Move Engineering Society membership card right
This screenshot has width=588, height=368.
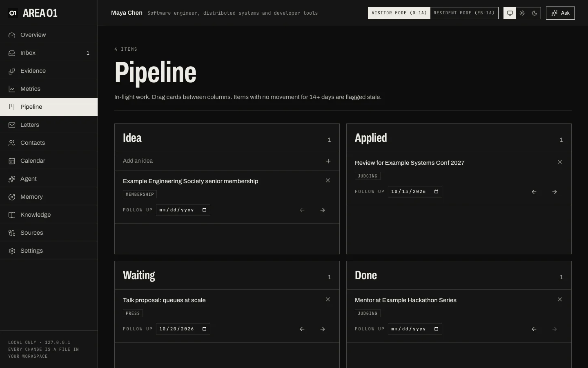[x=323, y=210]
